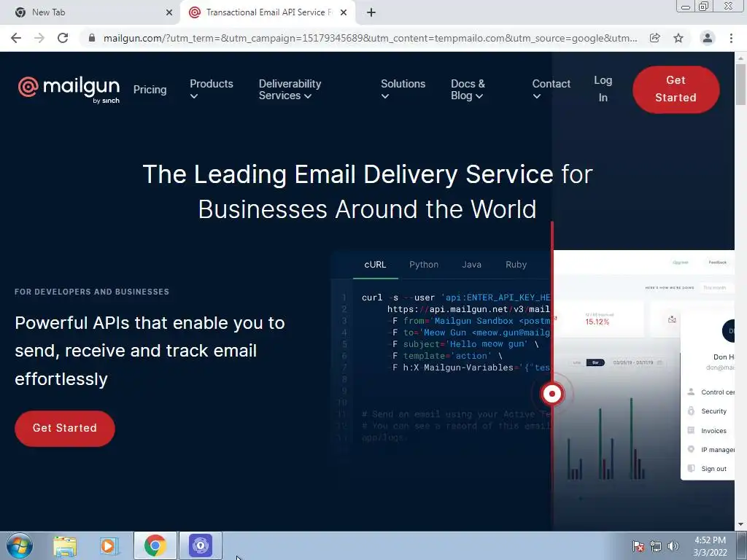Open a new tab with the plus button
The height and width of the screenshot is (560, 747).
coord(371,12)
